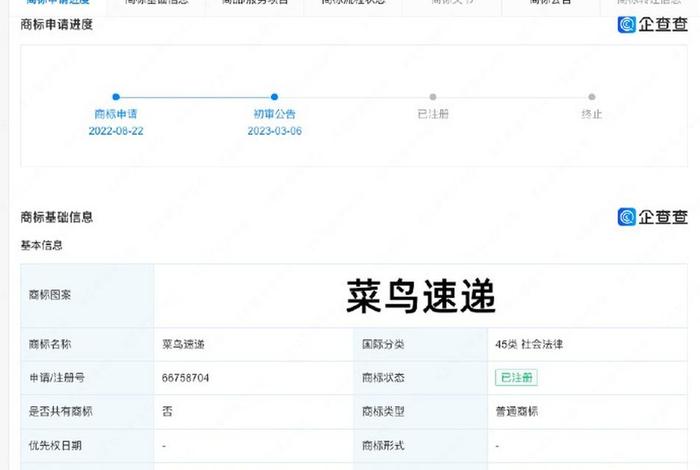Select the date 2022-08-22
The width and height of the screenshot is (700, 470).
116,131
